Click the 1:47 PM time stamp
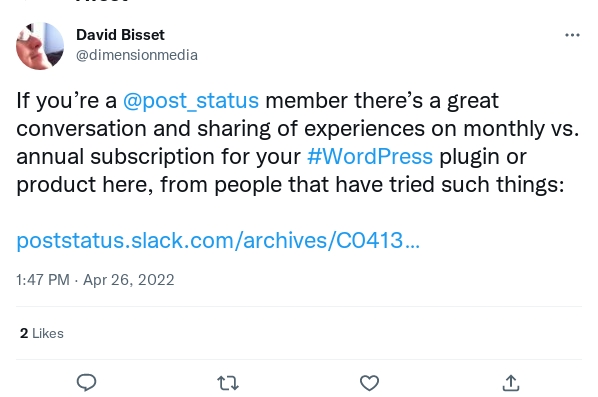The height and width of the screenshot is (397, 598). click(43, 280)
